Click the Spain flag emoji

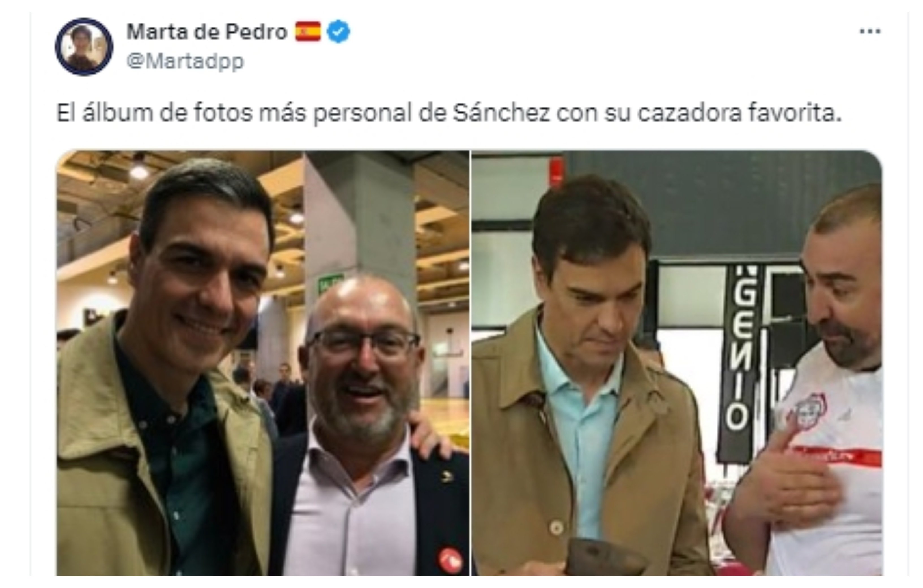click(308, 32)
